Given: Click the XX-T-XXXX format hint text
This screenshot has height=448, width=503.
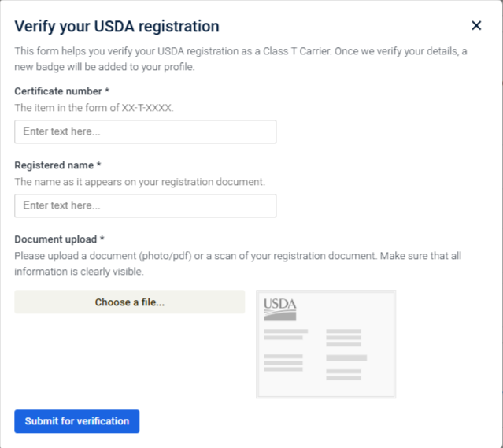Looking at the screenshot, I should click(94, 106).
